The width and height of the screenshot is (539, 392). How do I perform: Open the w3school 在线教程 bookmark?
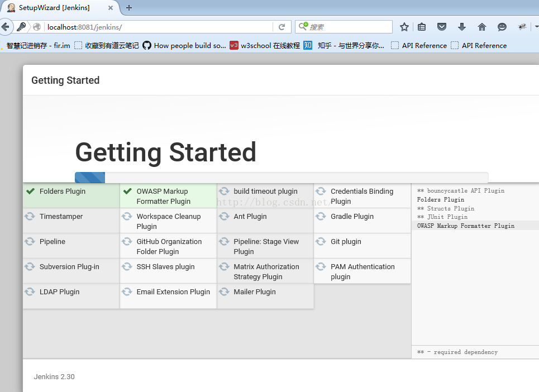coord(265,45)
